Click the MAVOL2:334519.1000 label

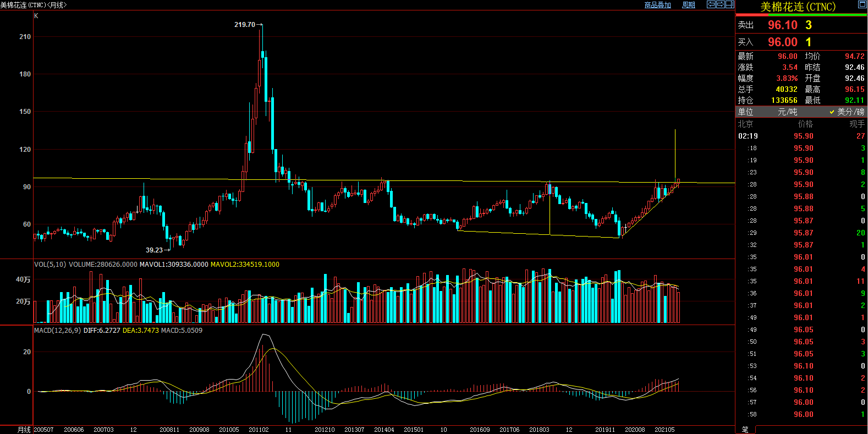pyautogui.click(x=245, y=265)
